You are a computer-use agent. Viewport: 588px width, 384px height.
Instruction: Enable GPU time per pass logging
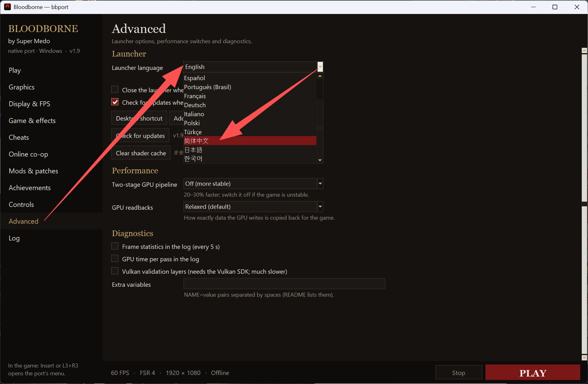(x=115, y=258)
